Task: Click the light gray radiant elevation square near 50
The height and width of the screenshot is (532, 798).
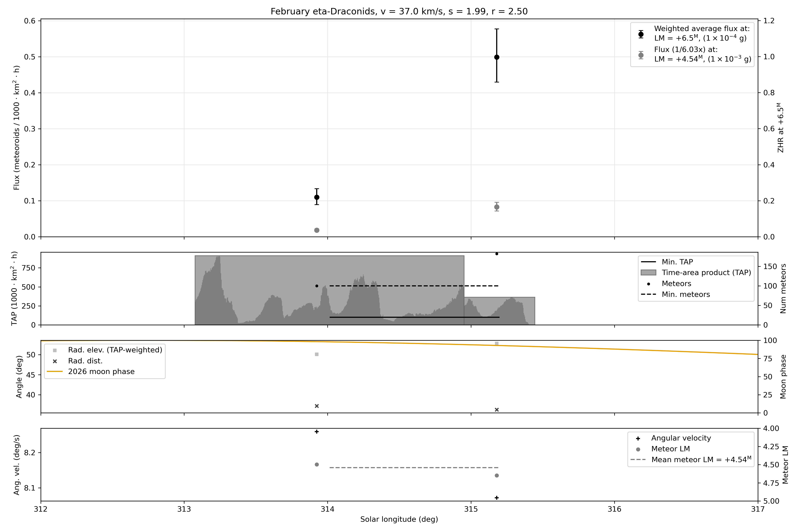Action: (317, 354)
